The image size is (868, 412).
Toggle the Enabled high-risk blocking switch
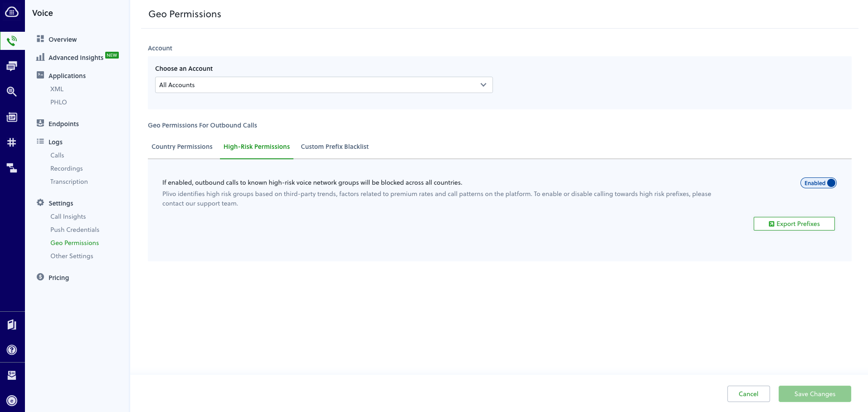(x=818, y=183)
